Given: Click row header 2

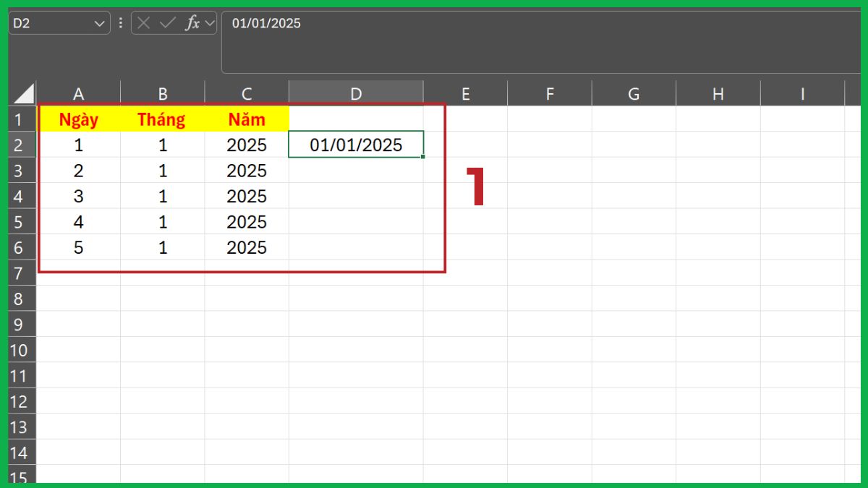Looking at the screenshot, I should click(20, 145).
